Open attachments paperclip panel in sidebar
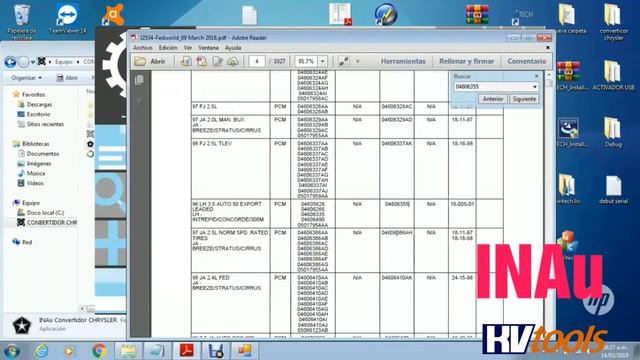The width and height of the screenshot is (640, 360). click(x=139, y=100)
